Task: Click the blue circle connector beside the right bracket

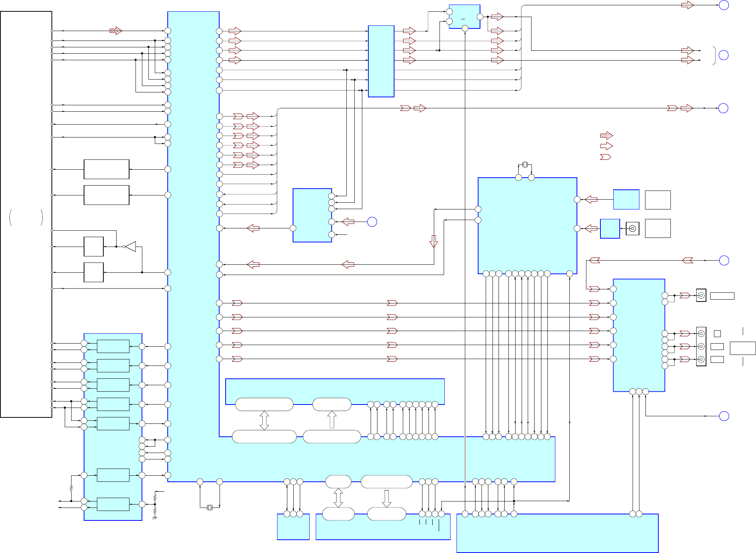Action: point(723,55)
